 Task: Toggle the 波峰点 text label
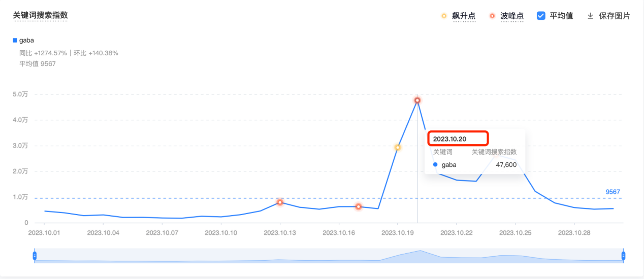(512, 16)
